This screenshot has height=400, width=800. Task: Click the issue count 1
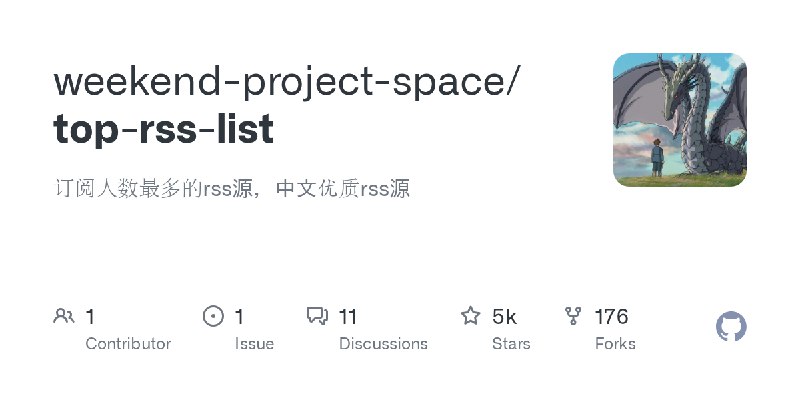click(x=239, y=317)
